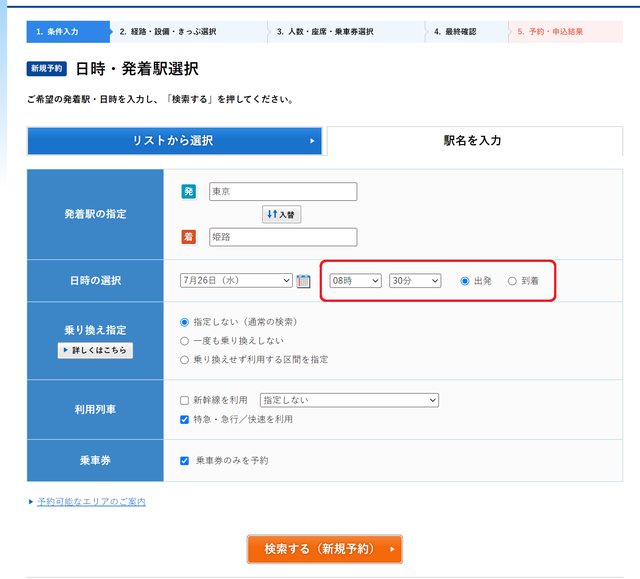Select the 出発 departure radio button

pyautogui.click(x=465, y=281)
